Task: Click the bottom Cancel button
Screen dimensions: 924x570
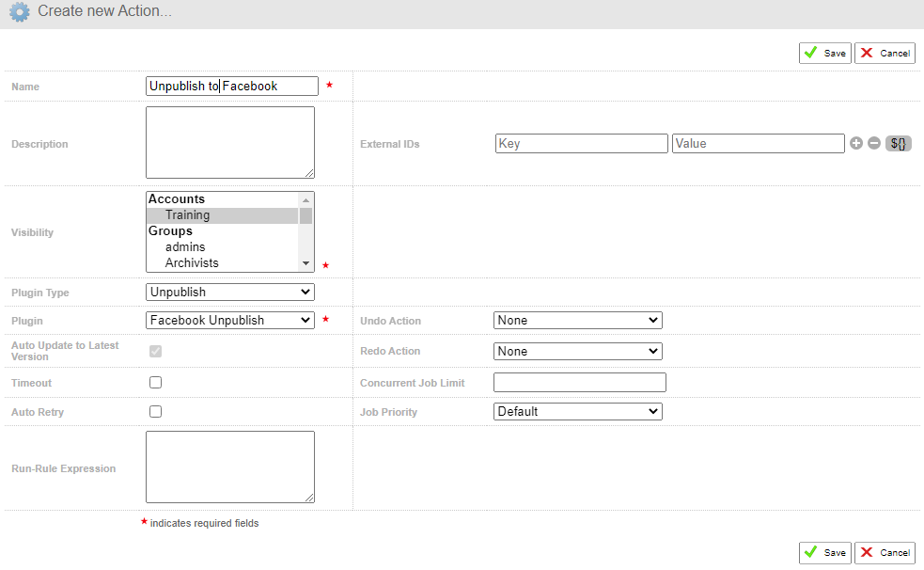Action: coord(885,552)
